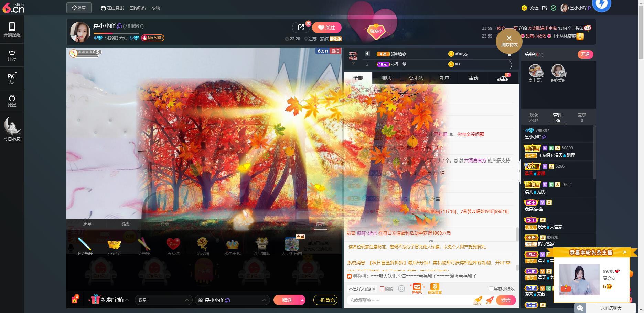The height and width of the screenshot is (313, 644).
Task: Close the 恭喜本轮头条主播 popup
Action: tap(625, 252)
